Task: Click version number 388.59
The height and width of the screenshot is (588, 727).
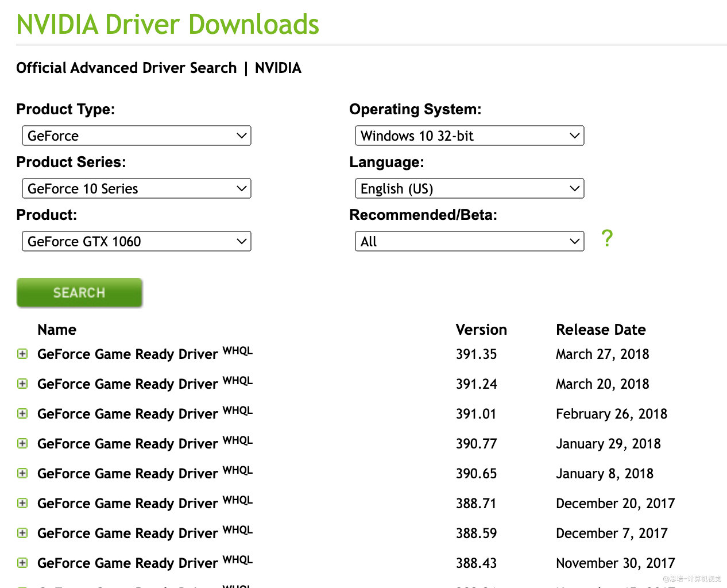Action: [x=476, y=533]
